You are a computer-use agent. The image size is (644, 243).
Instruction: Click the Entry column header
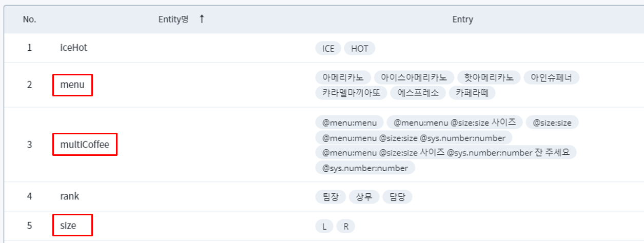462,19
